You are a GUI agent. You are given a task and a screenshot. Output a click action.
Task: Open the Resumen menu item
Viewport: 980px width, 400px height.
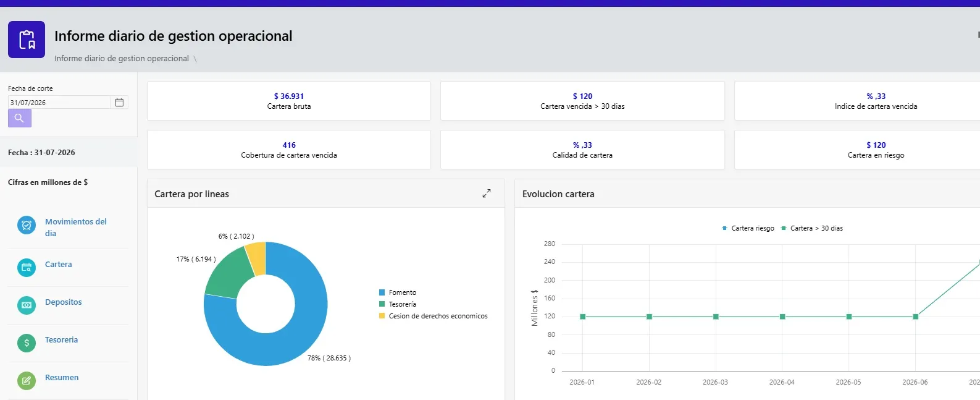62,378
